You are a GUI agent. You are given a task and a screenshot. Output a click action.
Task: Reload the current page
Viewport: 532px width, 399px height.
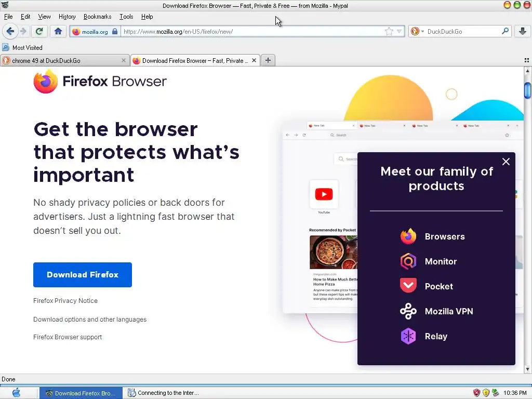pyautogui.click(x=39, y=32)
